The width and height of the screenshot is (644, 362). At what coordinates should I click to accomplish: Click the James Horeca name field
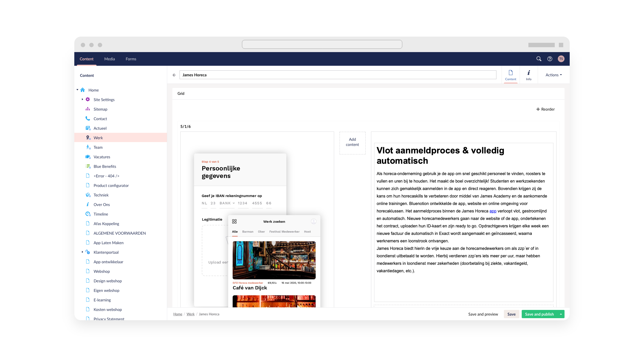coord(338,75)
